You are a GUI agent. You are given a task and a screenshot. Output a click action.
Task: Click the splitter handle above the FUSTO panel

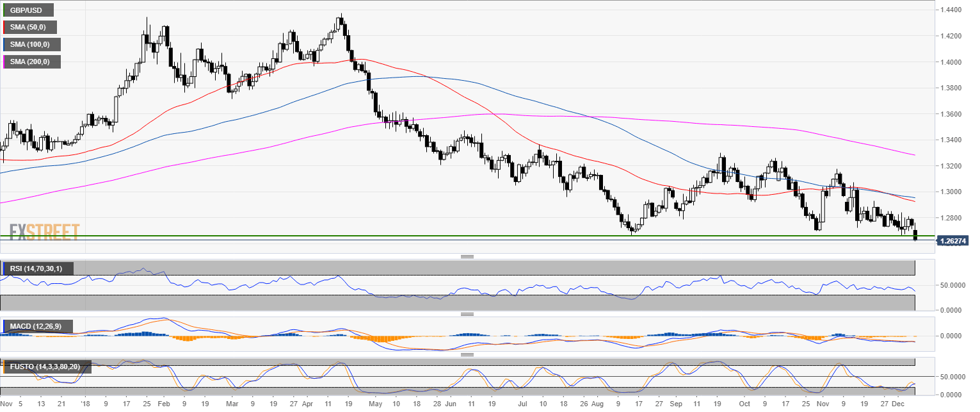(x=467, y=354)
